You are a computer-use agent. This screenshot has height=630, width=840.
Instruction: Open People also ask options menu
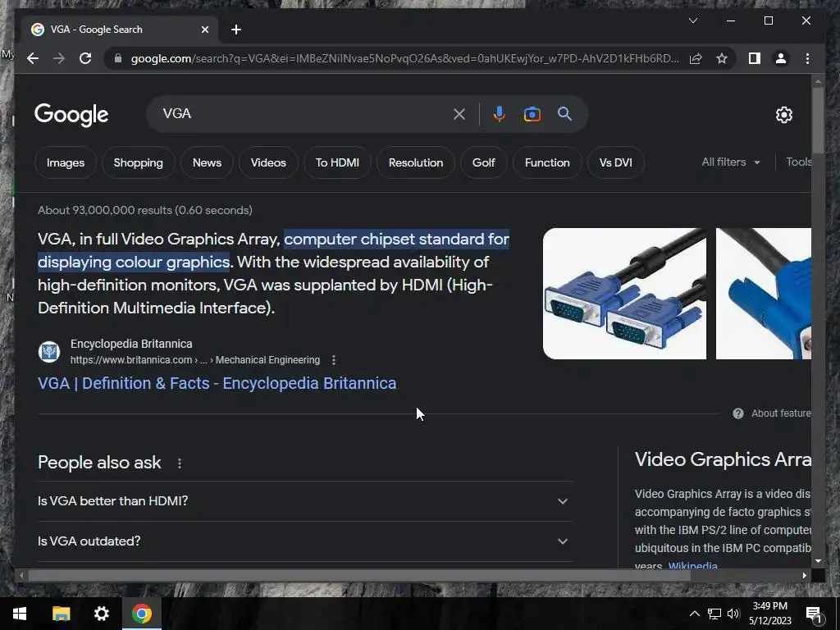(180, 463)
